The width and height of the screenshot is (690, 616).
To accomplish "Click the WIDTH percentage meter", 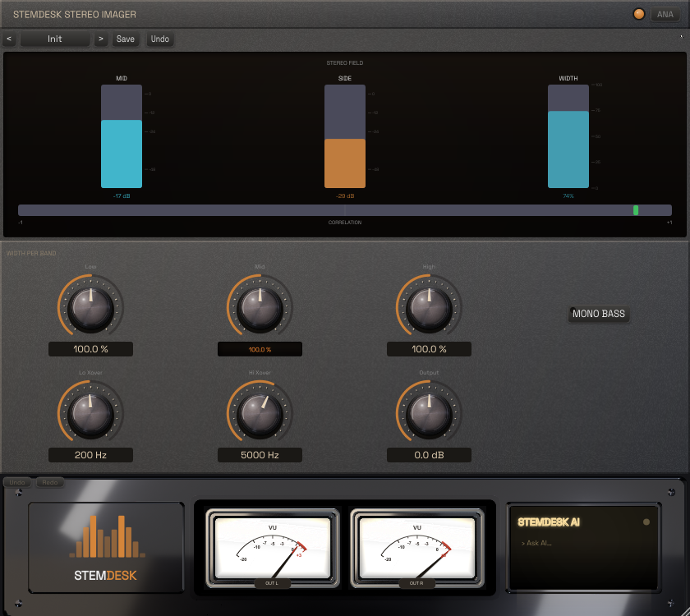I will 568,136.
